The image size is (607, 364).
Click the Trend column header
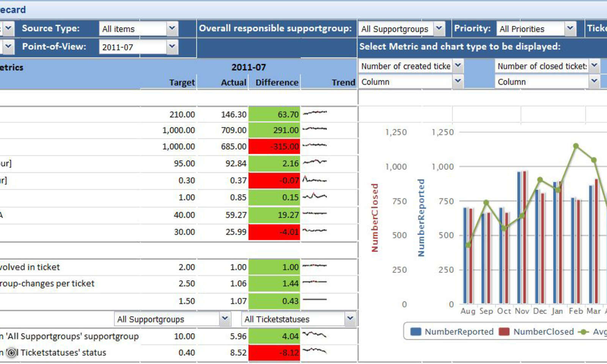[343, 82]
